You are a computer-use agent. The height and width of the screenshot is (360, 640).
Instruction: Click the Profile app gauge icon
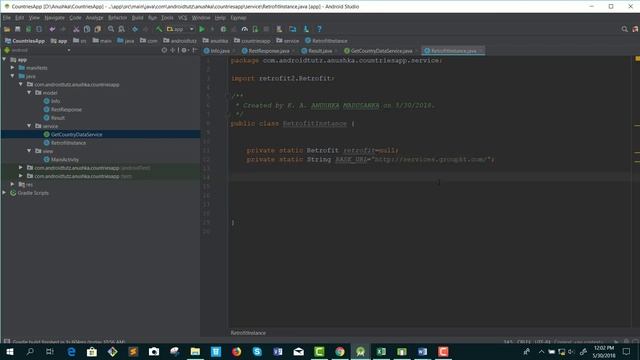click(x=244, y=29)
